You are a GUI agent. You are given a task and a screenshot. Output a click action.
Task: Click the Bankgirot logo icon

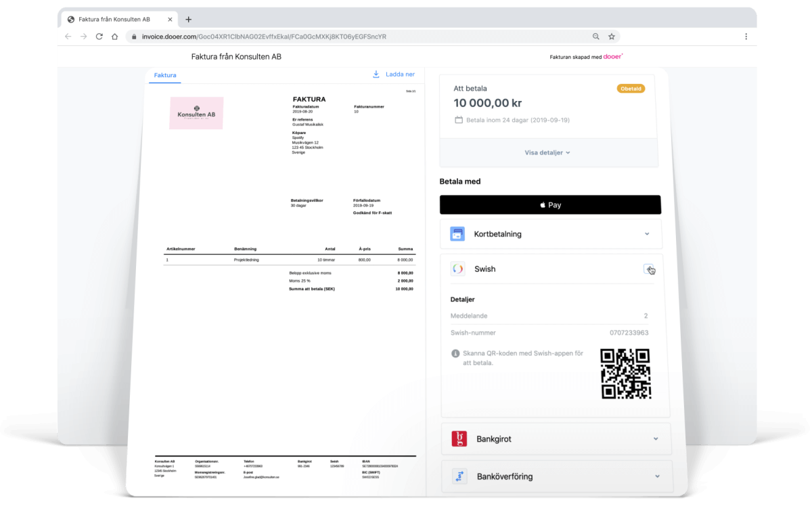(x=459, y=439)
